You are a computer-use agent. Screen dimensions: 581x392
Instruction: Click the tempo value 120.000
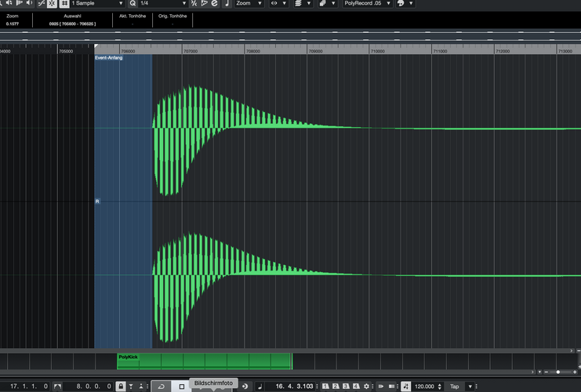[x=424, y=387]
